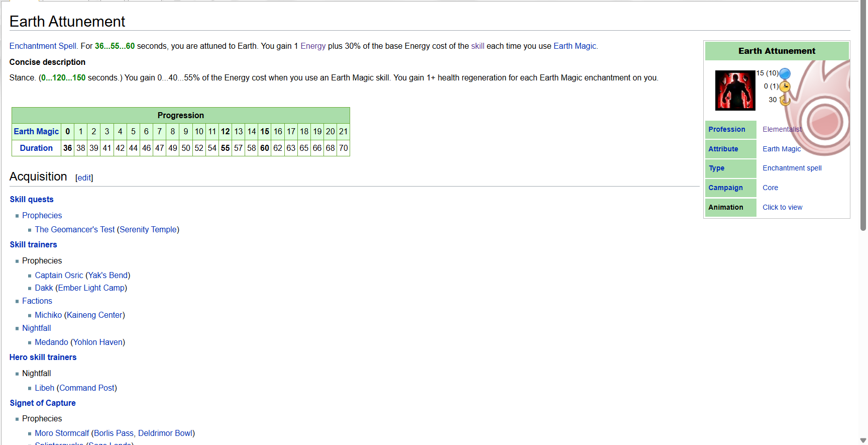This screenshot has width=868, height=445.
Task: Click Type label in infobox
Action: click(x=716, y=168)
